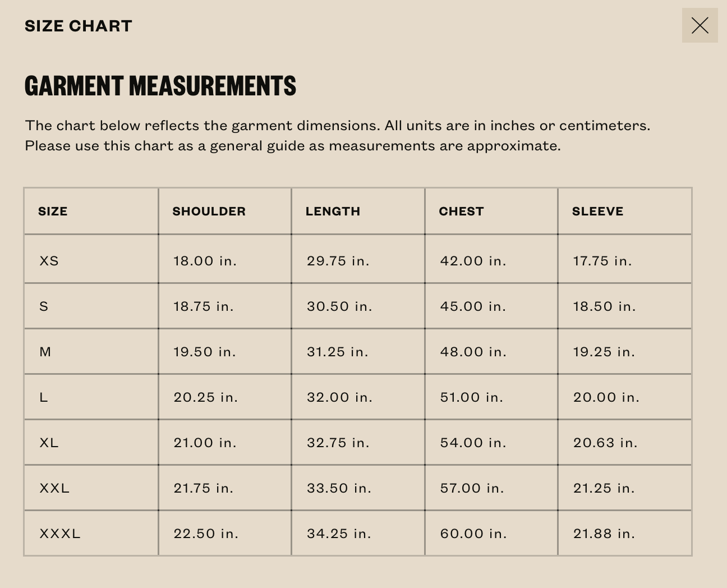Click the Garment Measurements heading
This screenshot has height=588, width=727.
click(160, 86)
